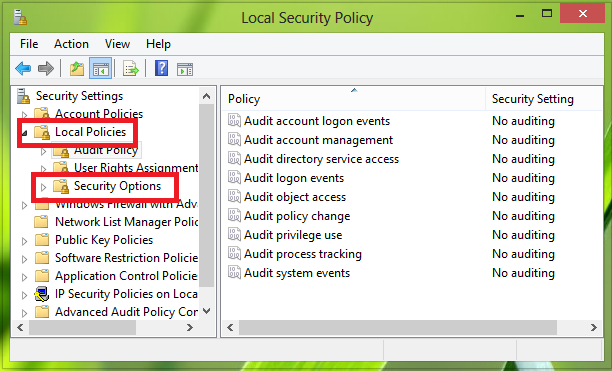Collapse the Local Policies tree node
This screenshot has height=371, width=612.
click(x=25, y=133)
